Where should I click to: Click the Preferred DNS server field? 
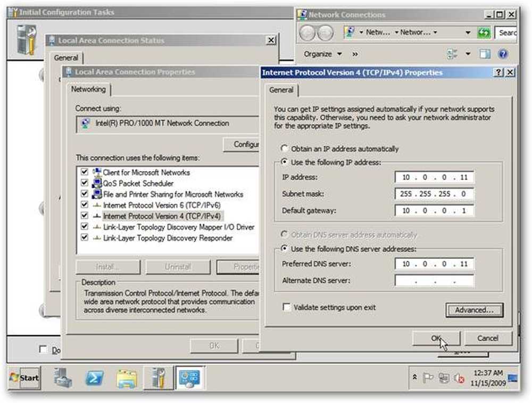[x=434, y=264]
